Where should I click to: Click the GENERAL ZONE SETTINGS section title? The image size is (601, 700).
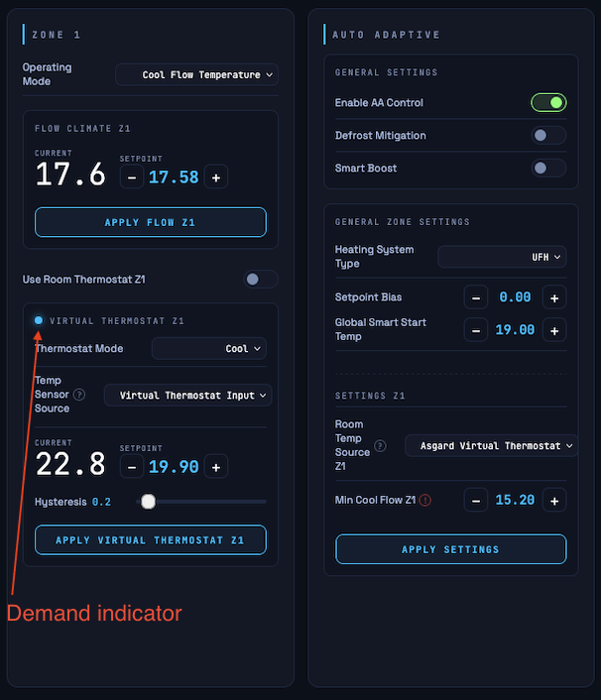(x=403, y=222)
